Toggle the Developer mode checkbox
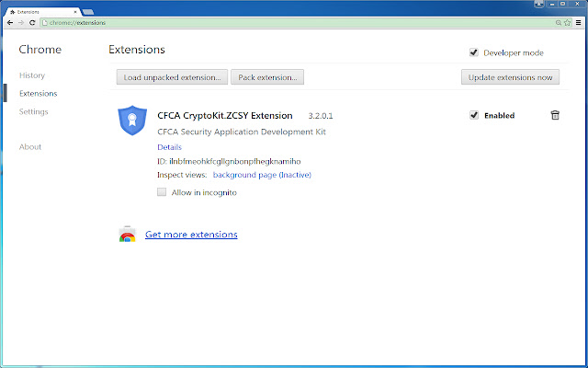The height and width of the screenshot is (368, 588). (x=474, y=52)
